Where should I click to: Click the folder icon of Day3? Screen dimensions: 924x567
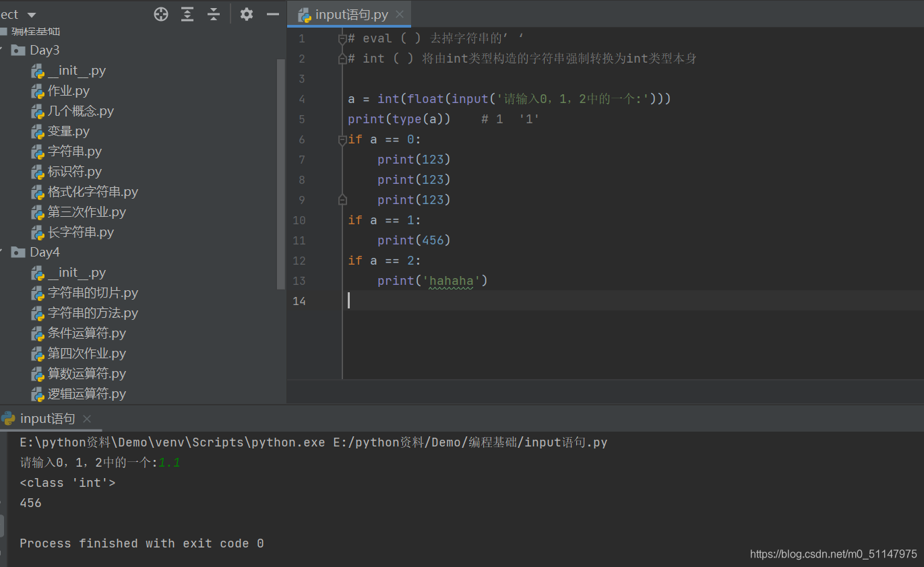(x=18, y=50)
